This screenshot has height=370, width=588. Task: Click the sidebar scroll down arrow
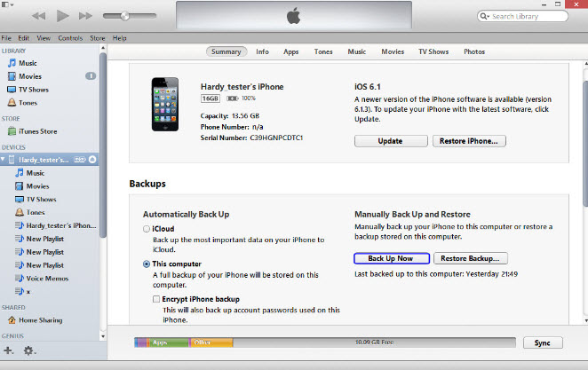pyautogui.click(x=103, y=336)
